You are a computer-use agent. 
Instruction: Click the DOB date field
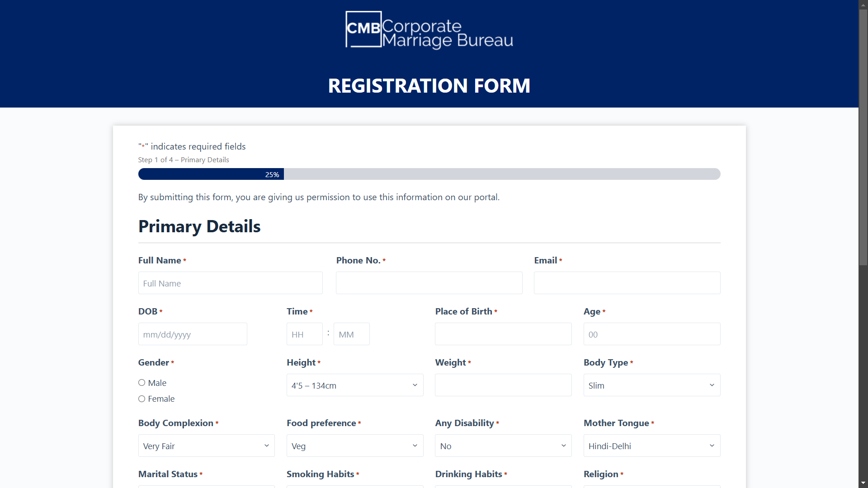[192, 334]
